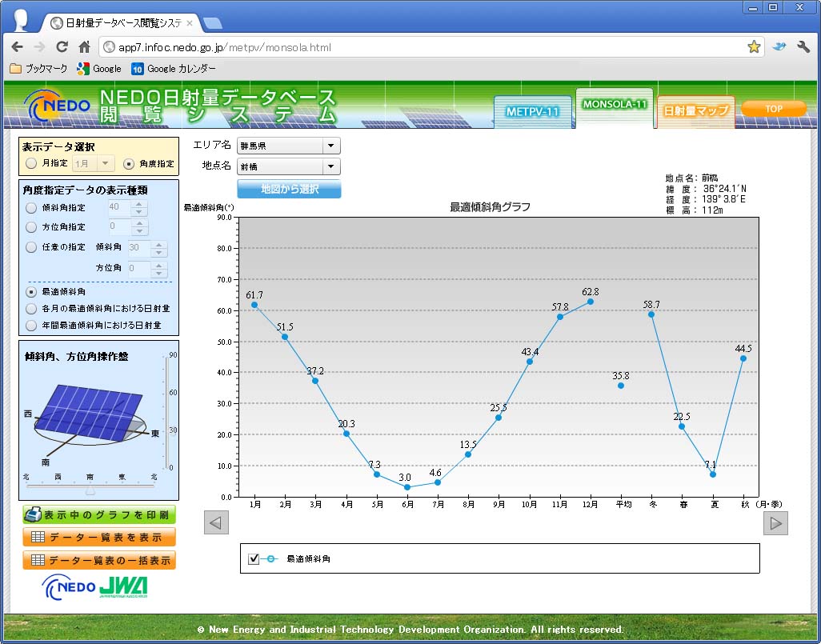Open the wrench settings menu
This screenshot has width=821, height=644.
(x=803, y=47)
